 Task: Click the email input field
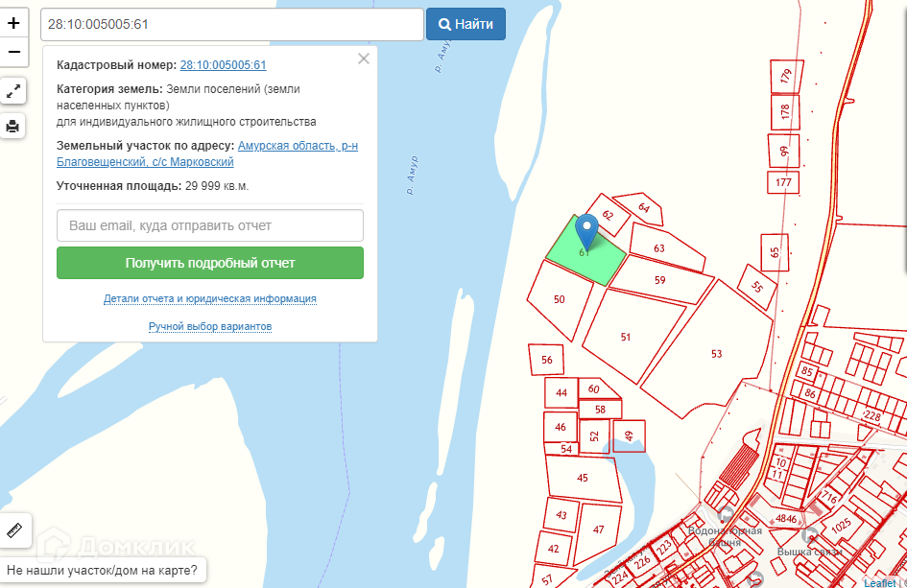[x=210, y=225]
